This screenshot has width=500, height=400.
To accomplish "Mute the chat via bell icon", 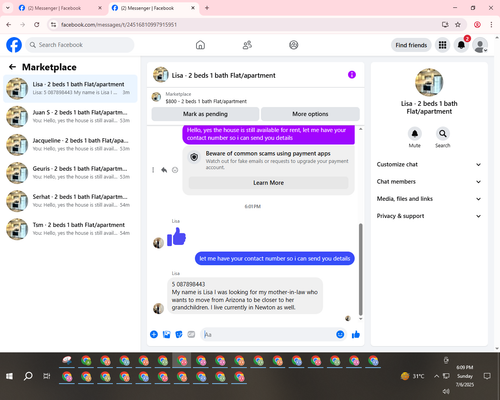I will 415,134.
